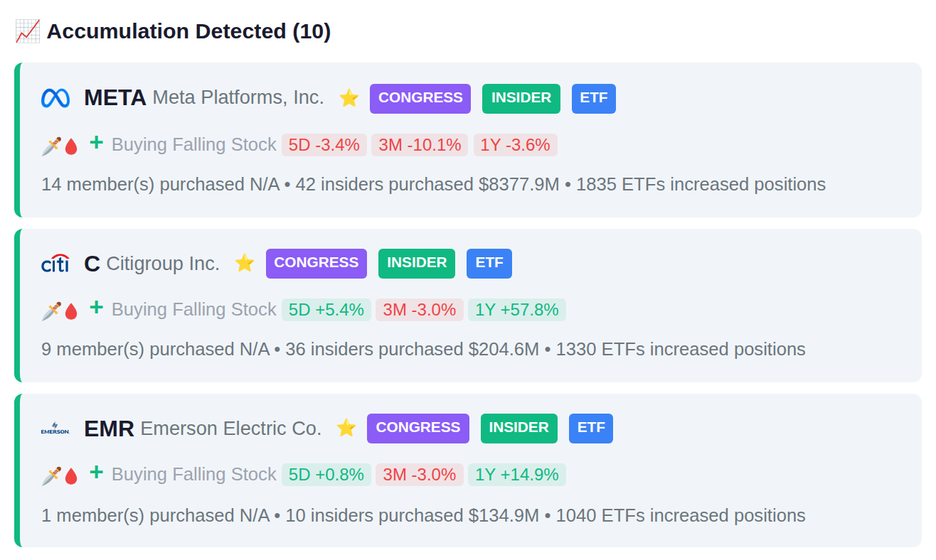Click the Citigroup logo icon

(x=55, y=264)
